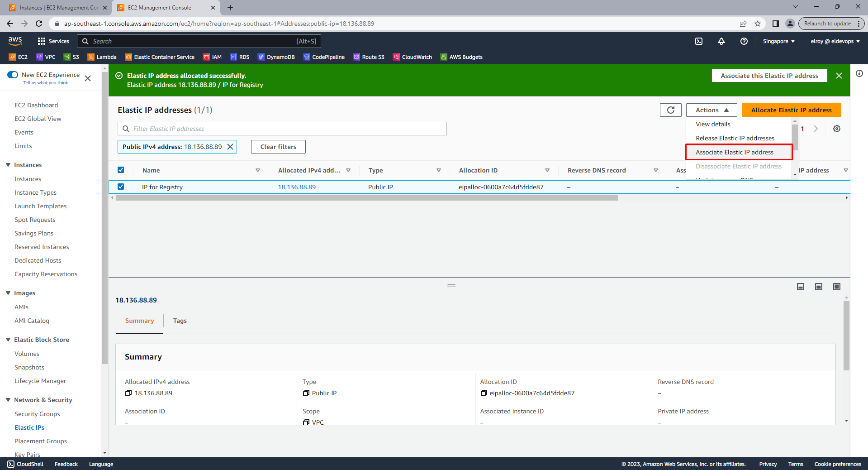Remove the Public IPv4 address filter
The image size is (868, 470).
pyautogui.click(x=230, y=147)
